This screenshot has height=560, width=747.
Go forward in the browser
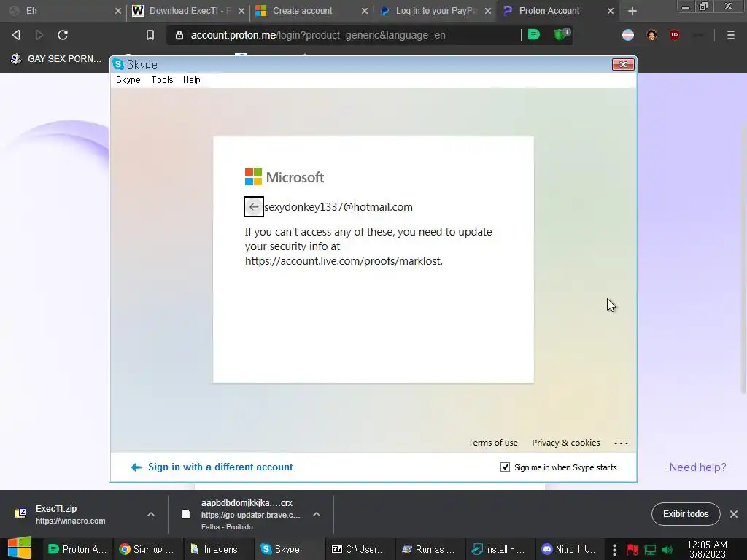39,35
